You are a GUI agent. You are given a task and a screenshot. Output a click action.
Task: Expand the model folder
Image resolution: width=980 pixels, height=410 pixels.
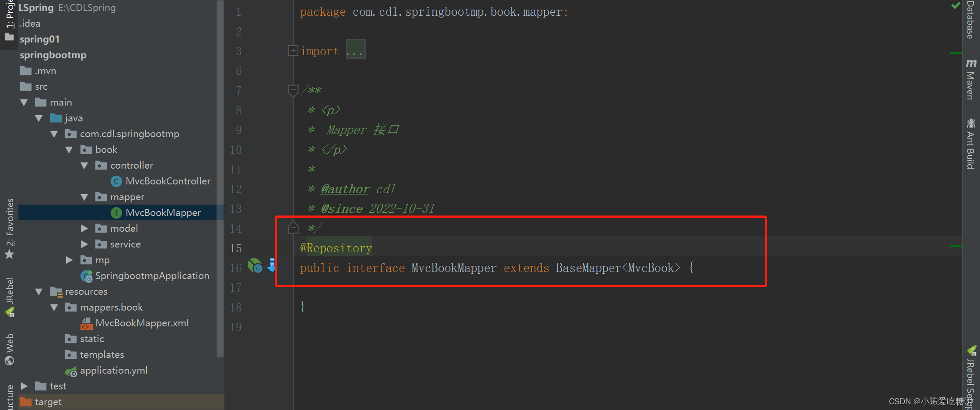[84, 228]
